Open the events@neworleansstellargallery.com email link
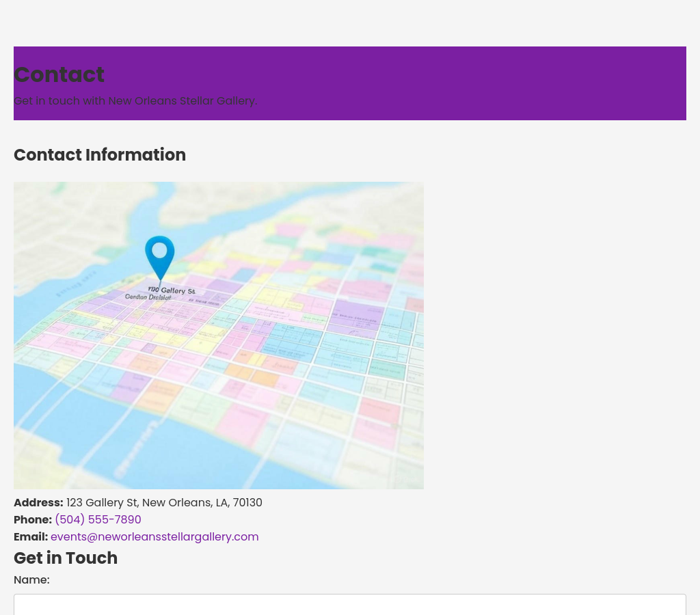 tap(154, 536)
